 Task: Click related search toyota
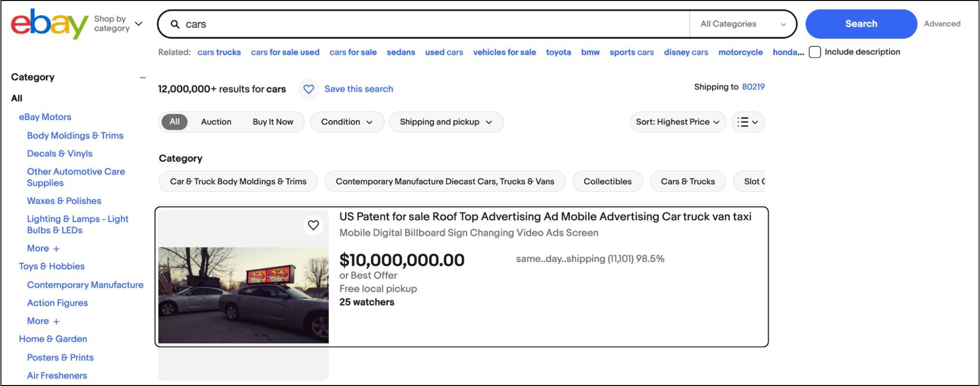(x=559, y=52)
